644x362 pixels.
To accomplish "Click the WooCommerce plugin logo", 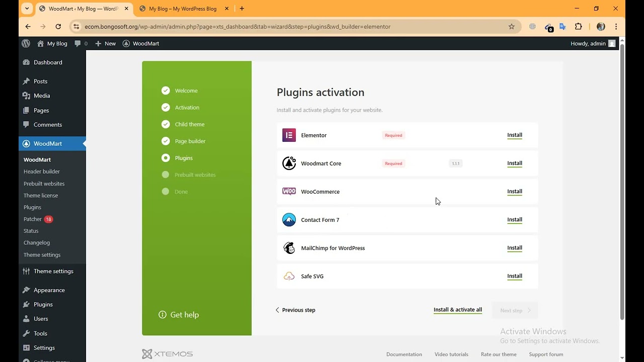I will click(289, 191).
